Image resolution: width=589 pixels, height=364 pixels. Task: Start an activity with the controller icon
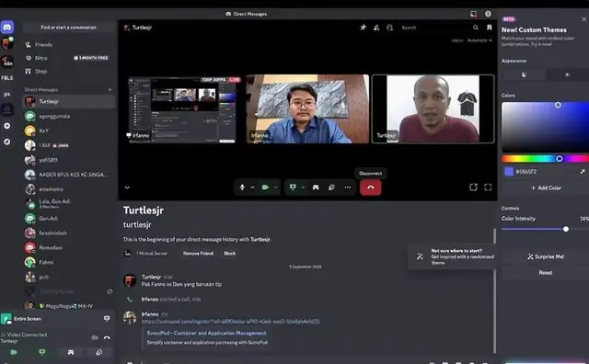click(x=316, y=188)
